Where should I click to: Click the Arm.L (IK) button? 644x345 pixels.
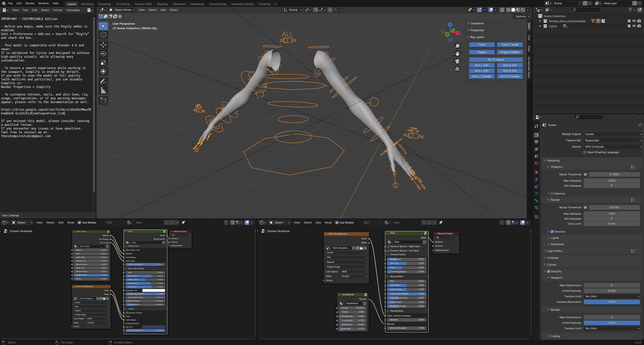[x=481, y=65]
